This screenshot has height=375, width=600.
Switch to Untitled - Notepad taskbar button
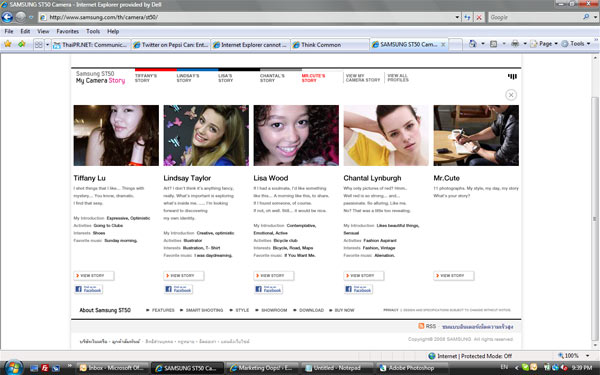(338, 368)
